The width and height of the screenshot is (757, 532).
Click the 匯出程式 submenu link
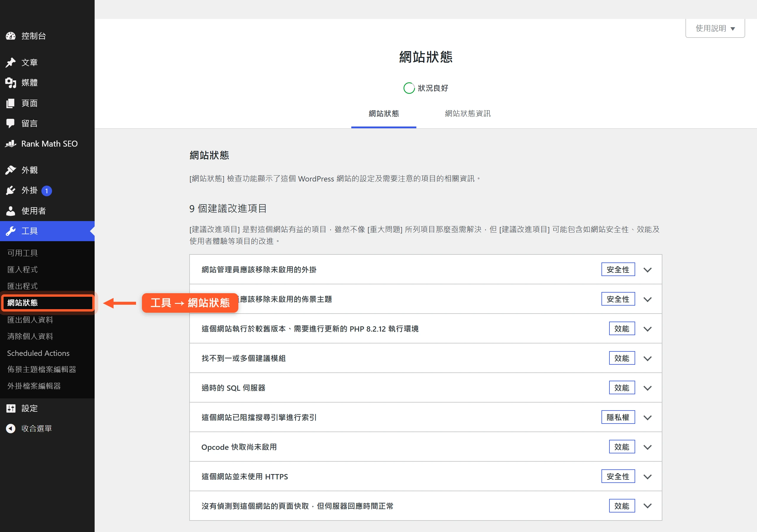tap(22, 286)
